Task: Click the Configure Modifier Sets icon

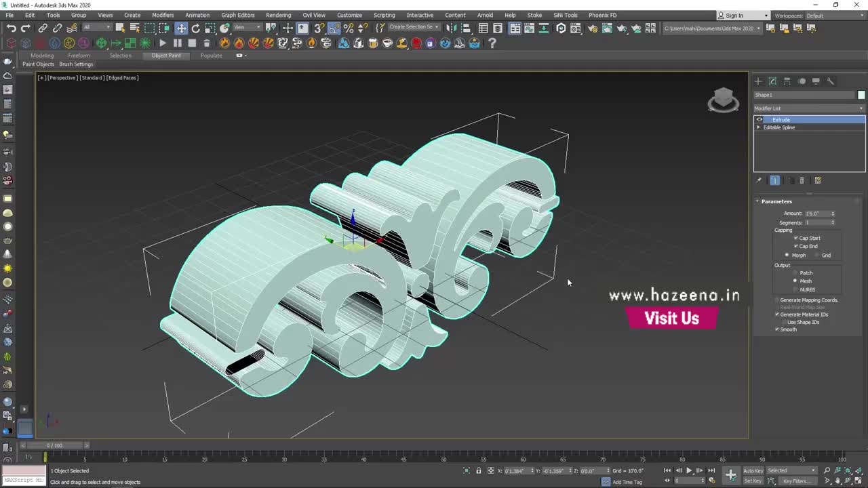Action: pyautogui.click(x=818, y=180)
